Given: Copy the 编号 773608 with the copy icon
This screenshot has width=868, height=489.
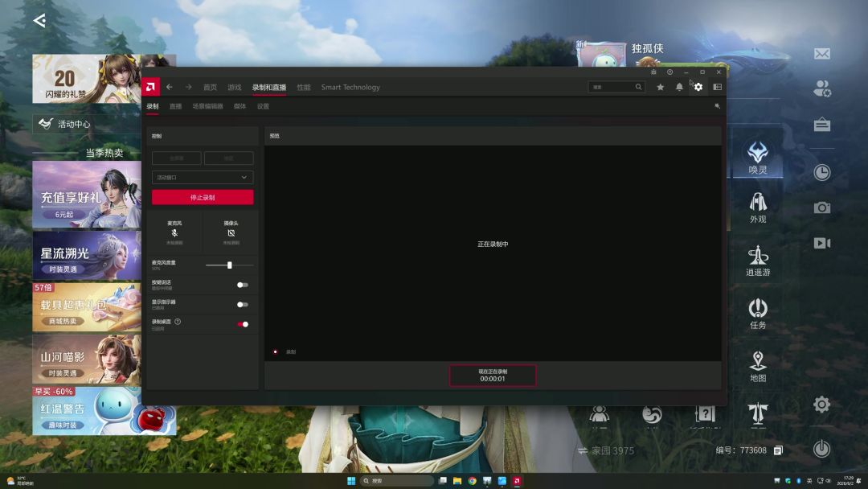Looking at the screenshot, I should point(778,450).
